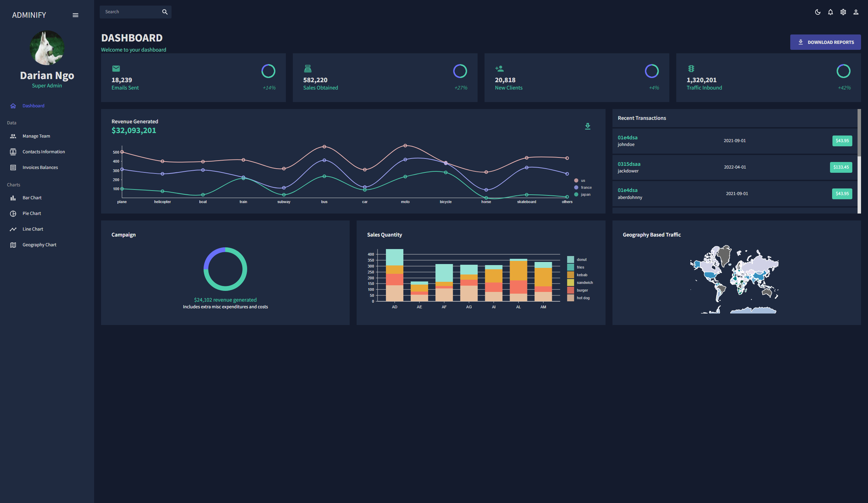Click the Campaign progress ring
Viewport: 868px width, 503px height.
coord(225,269)
